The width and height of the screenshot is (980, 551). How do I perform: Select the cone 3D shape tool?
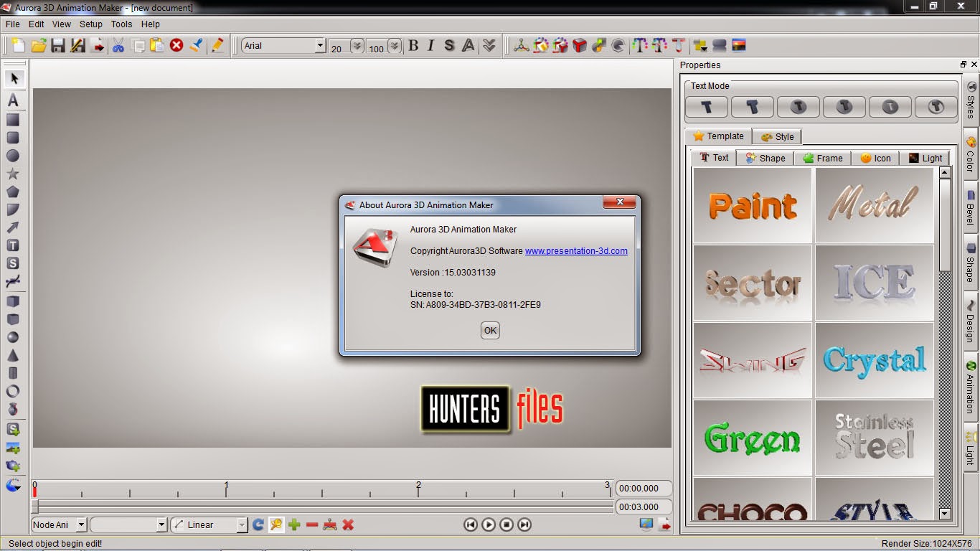click(13, 355)
